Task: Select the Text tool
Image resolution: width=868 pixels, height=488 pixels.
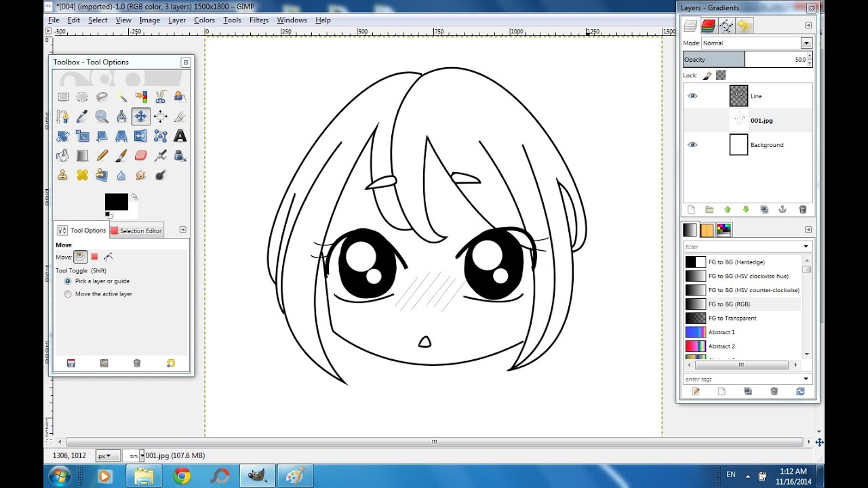Action: tap(180, 136)
